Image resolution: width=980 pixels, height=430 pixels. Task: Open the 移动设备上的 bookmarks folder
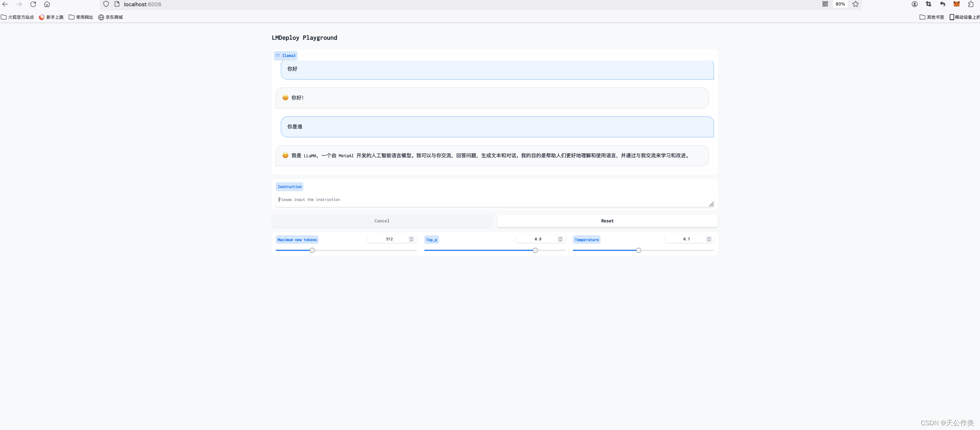[964, 17]
